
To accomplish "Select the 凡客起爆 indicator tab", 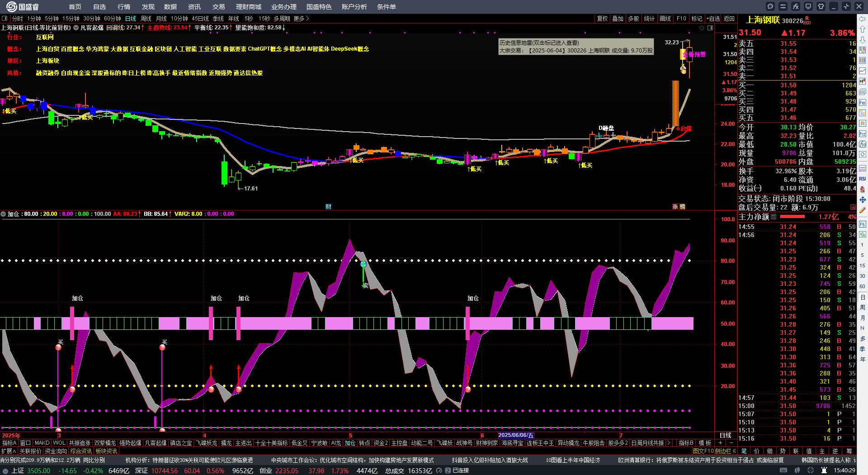I will [156, 443].
